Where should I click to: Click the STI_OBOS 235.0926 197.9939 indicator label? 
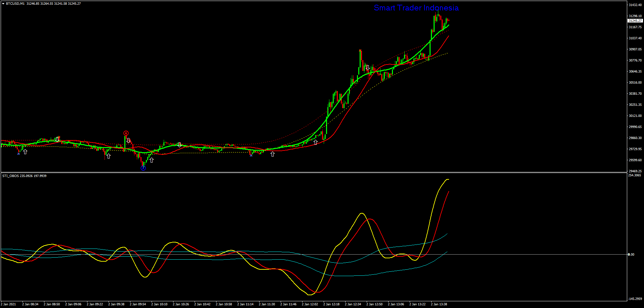tap(25, 176)
